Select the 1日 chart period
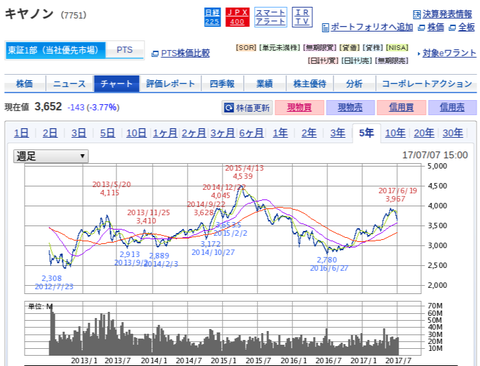The width and height of the screenshot is (480, 366). pyautogui.click(x=21, y=133)
